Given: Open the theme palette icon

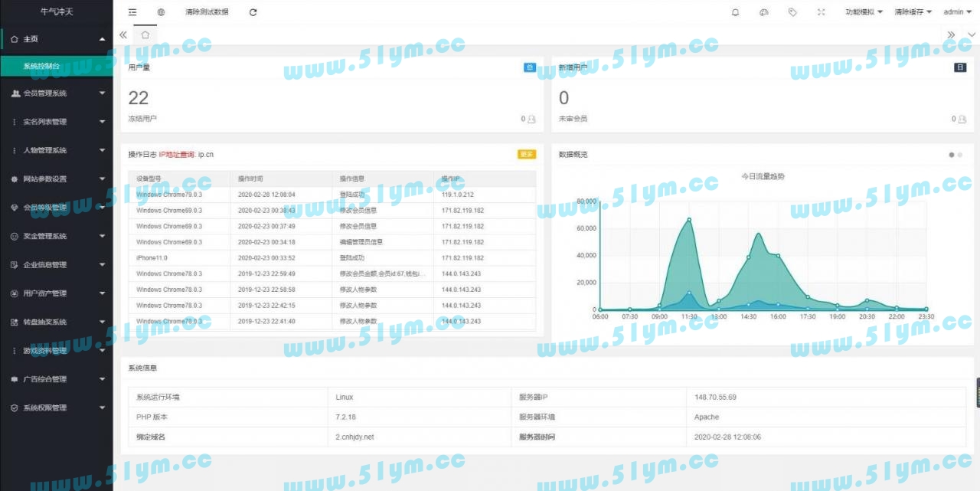Looking at the screenshot, I should (763, 12).
